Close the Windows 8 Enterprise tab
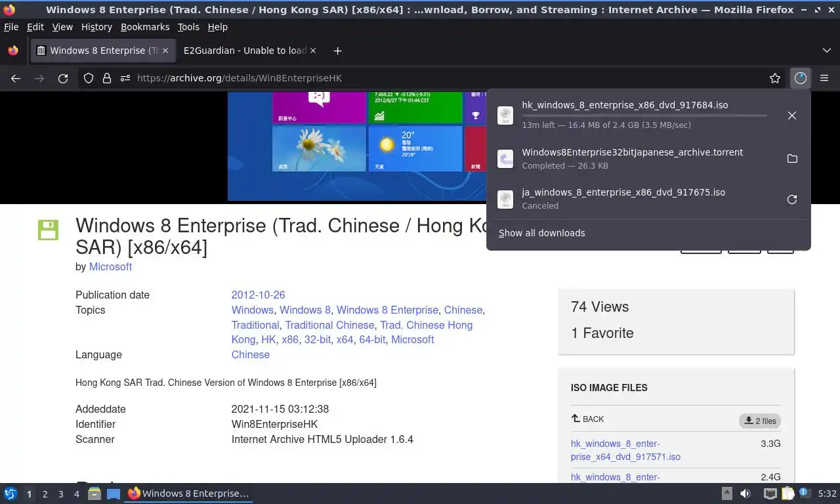This screenshot has height=504, width=840. click(x=165, y=51)
